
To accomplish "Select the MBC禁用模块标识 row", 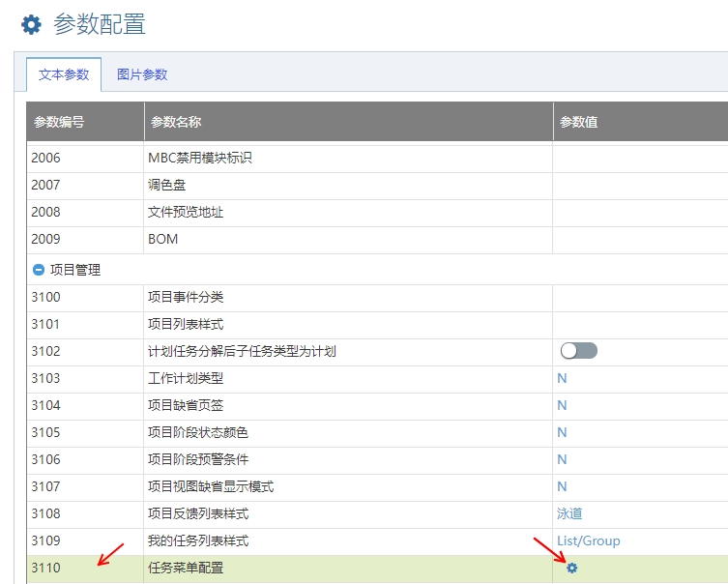I will click(x=199, y=158).
